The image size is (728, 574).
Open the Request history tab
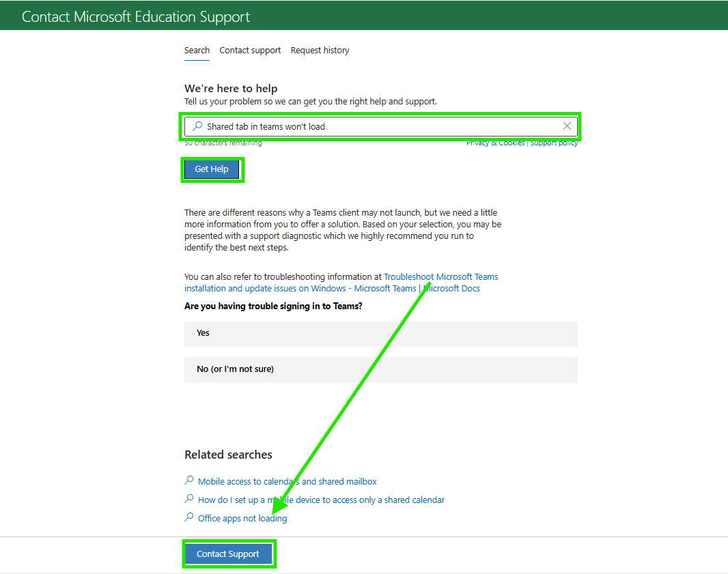pyautogui.click(x=320, y=50)
